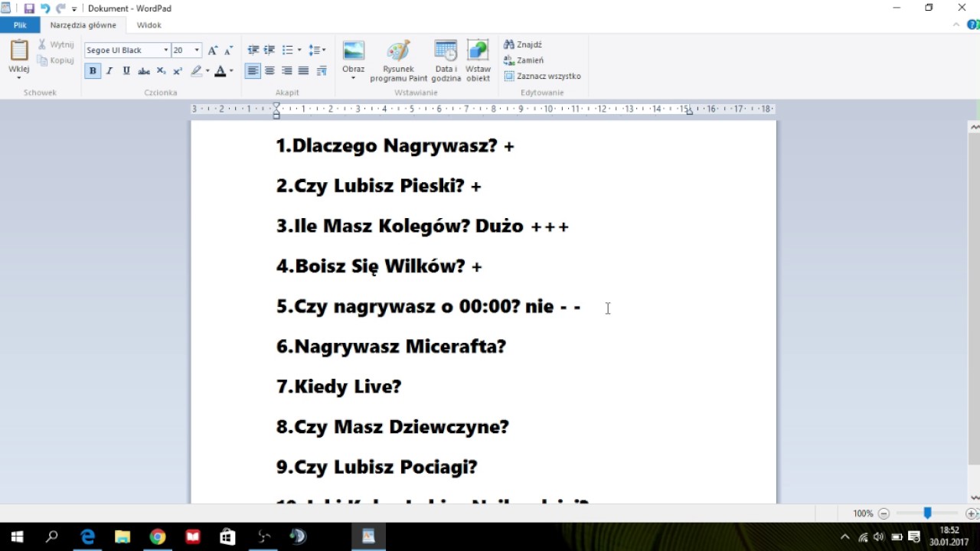Open Customize Quick Access Toolbar dropdown

tap(74, 9)
